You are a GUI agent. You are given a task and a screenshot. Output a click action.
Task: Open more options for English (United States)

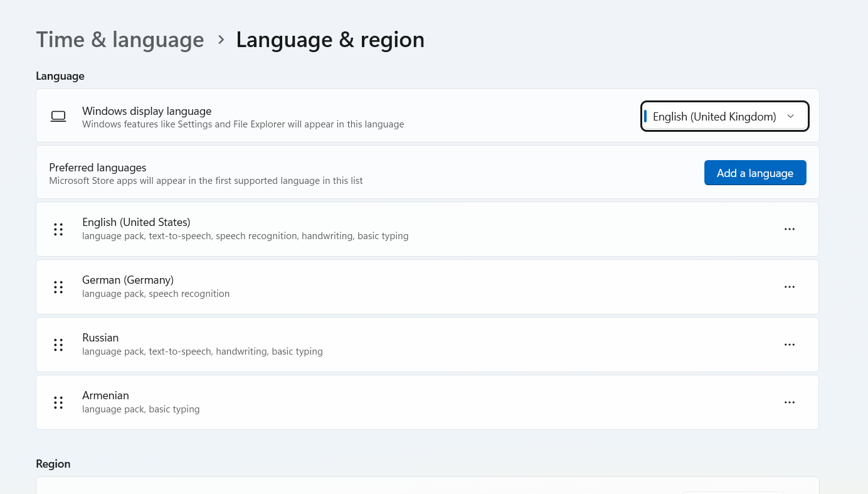pos(790,229)
